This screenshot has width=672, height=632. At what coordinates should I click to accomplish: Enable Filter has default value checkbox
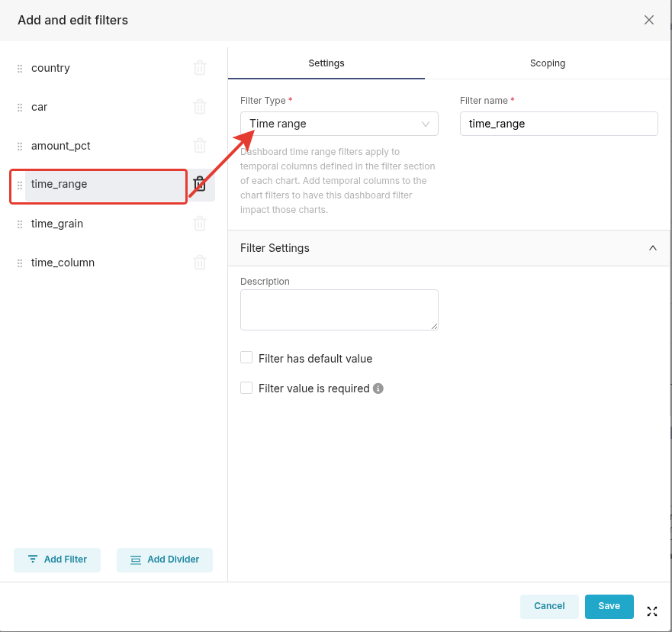(246, 358)
